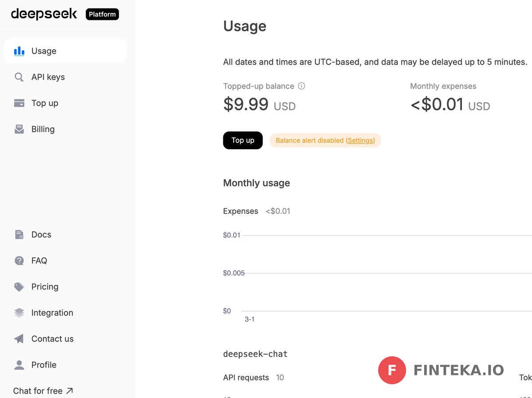Click the 3-1 date marker on chart
The height and width of the screenshot is (398, 532).
(x=250, y=319)
